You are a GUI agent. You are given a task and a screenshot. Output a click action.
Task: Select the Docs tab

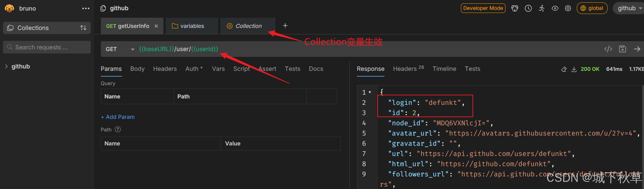(x=316, y=69)
